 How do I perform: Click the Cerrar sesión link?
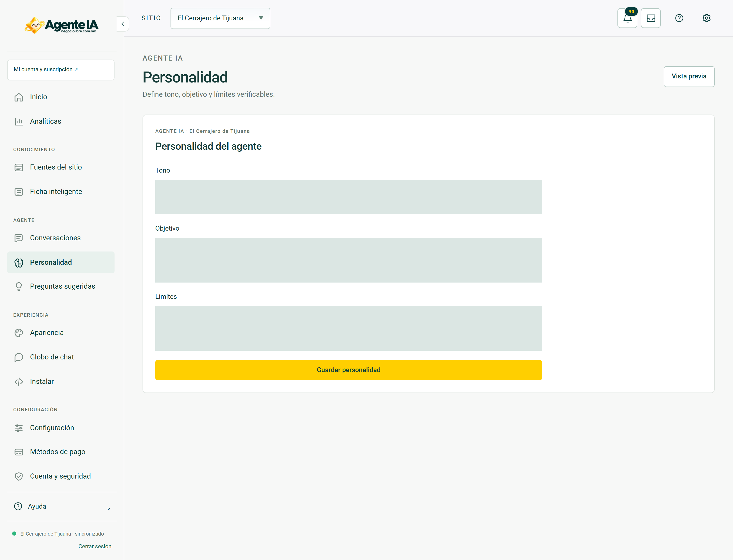click(x=95, y=546)
